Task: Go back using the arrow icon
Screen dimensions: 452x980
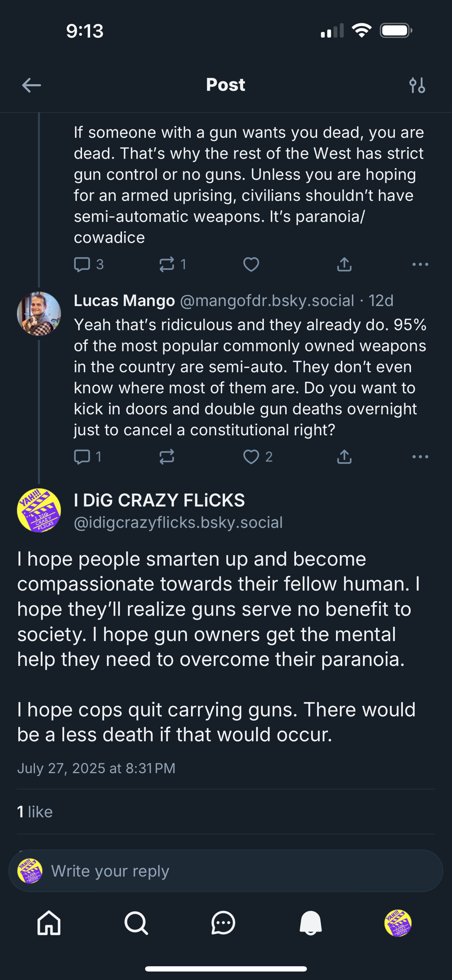Action: (31, 85)
